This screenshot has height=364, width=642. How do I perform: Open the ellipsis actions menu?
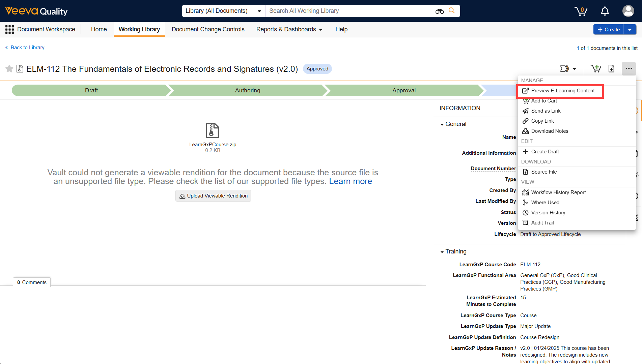click(629, 69)
